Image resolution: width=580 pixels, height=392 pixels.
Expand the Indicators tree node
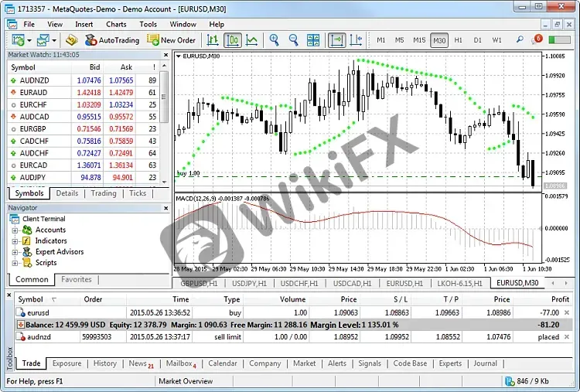click(15, 241)
